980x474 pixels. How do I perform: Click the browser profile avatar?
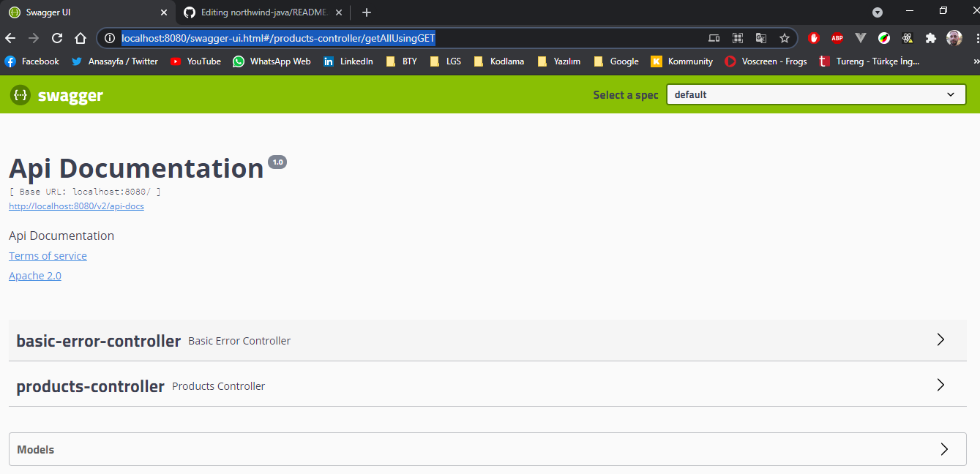954,37
